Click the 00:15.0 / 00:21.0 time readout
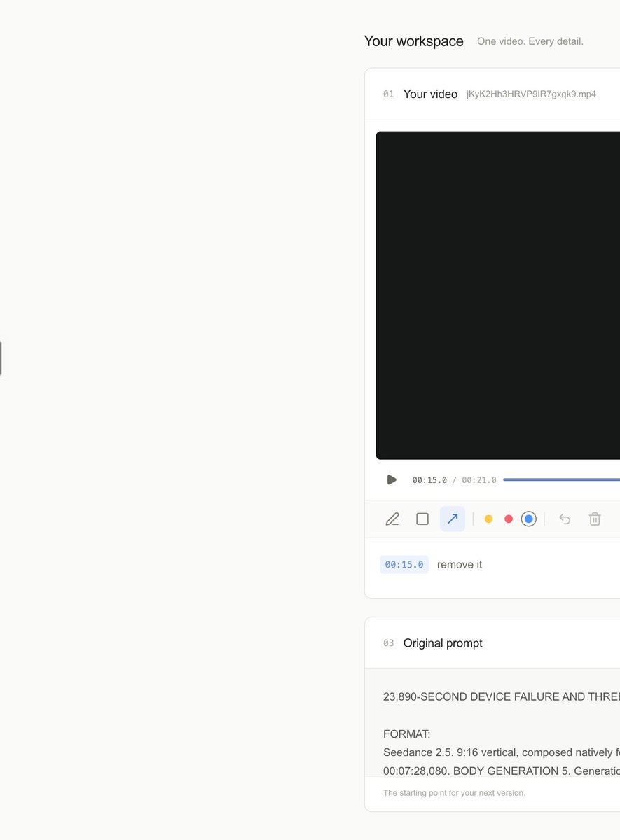Image resolution: width=620 pixels, height=840 pixels. 454,480
